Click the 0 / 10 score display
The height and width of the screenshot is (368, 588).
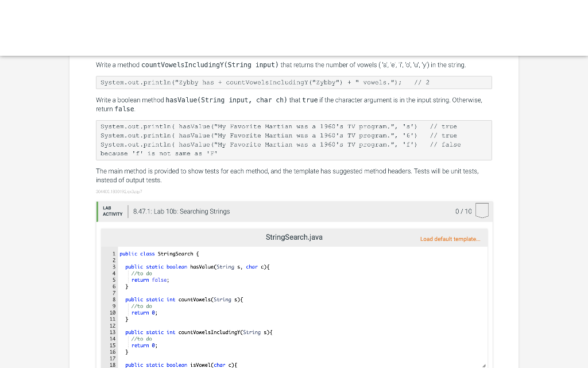click(463, 211)
